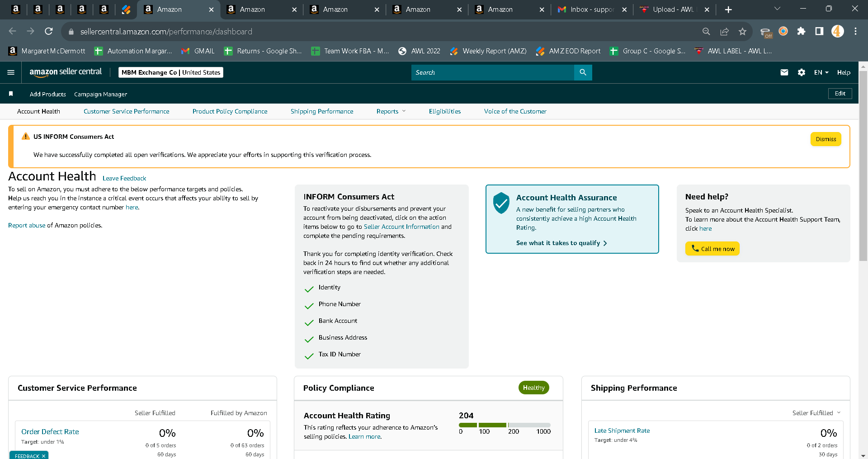Open MBM Exchange Co account switcher
Image resolution: width=868 pixels, height=459 pixels.
coord(171,72)
